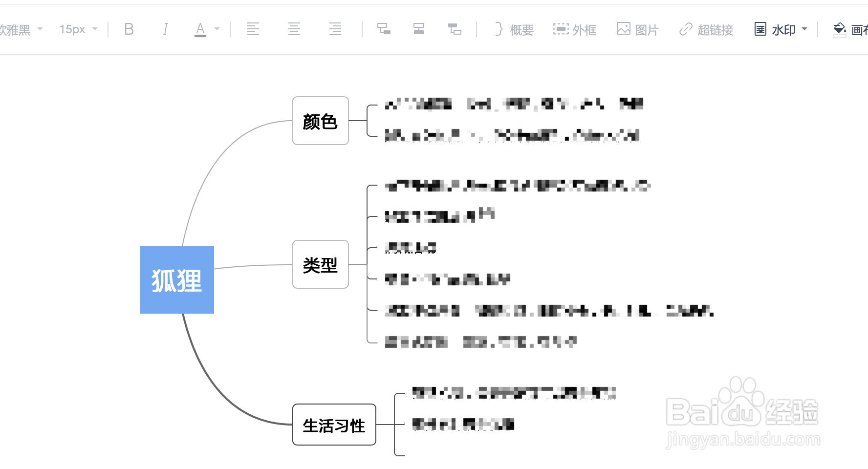This screenshot has height=469, width=868.
Task: Insert a child topic node icon
Action: [x=384, y=29]
